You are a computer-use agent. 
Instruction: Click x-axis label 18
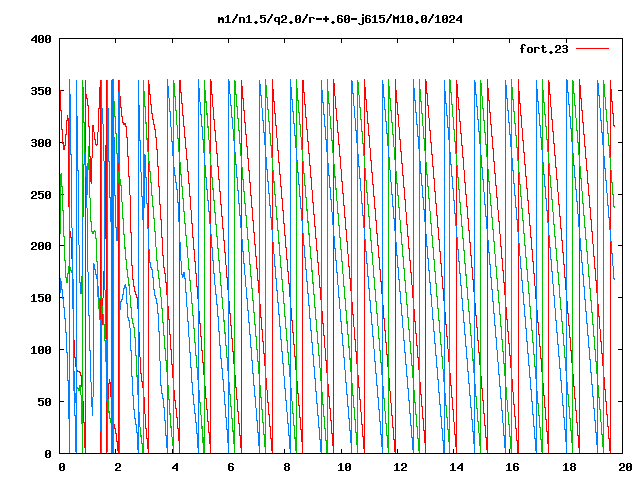(x=569, y=467)
